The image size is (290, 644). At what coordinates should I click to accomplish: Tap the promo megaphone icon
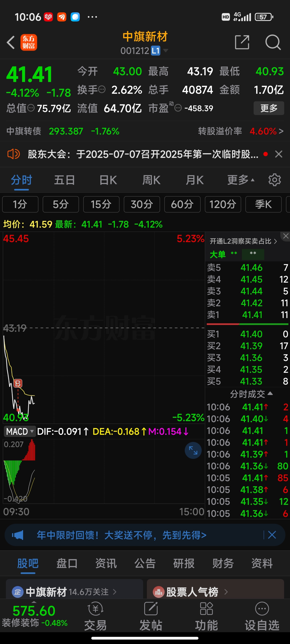tap(18, 535)
